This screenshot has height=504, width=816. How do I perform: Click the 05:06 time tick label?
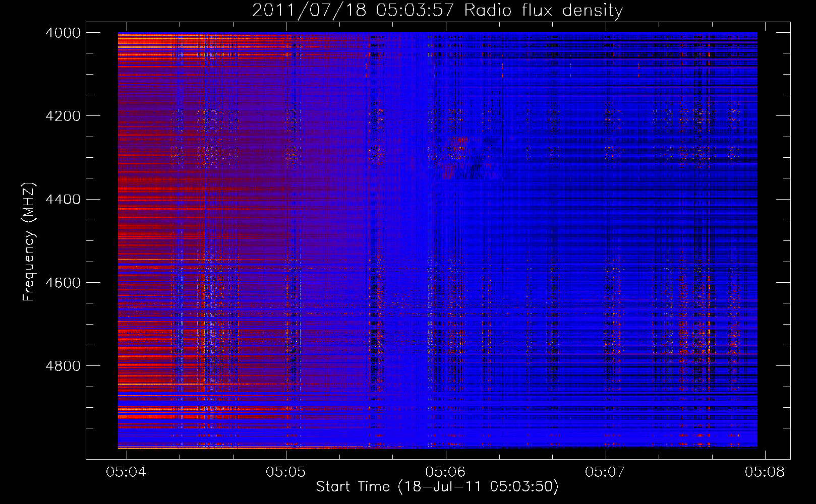click(x=446, y=472)
